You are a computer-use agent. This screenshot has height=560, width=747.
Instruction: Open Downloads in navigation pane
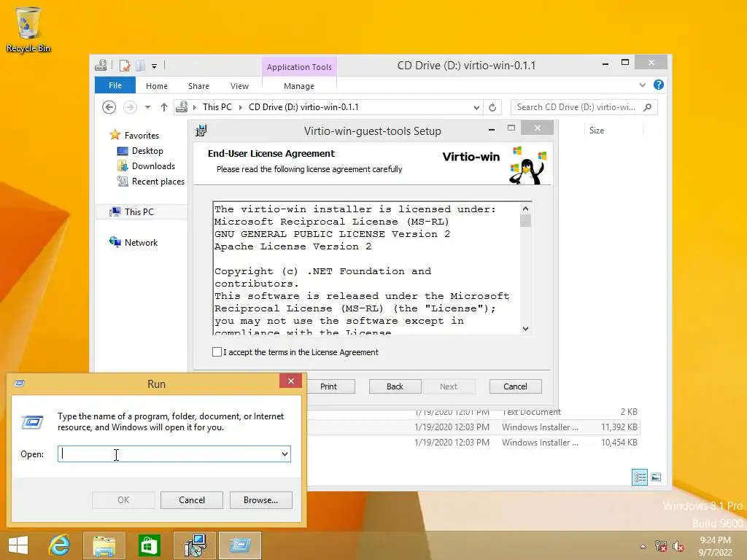click(153, 166)
